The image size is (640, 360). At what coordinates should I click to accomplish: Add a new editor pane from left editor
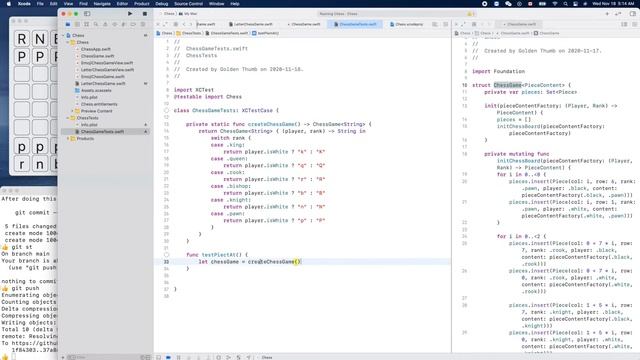[x=446, y=24]
